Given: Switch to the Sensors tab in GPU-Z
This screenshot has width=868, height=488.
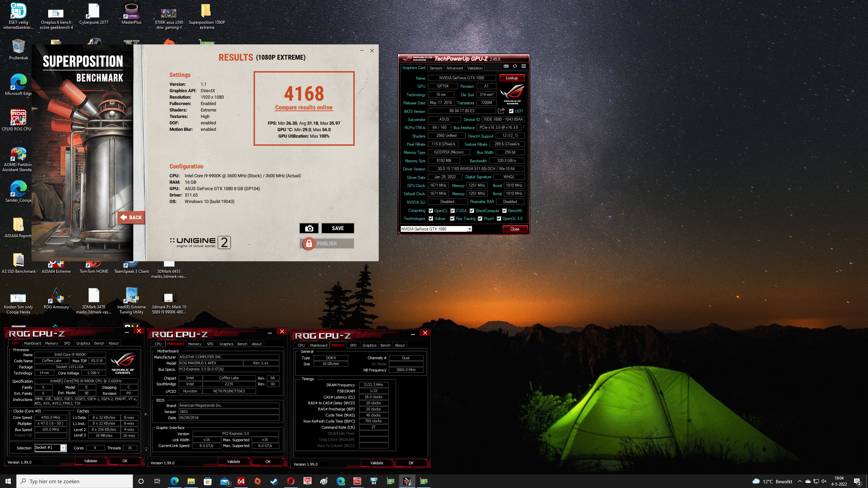Looking at the screenshot, I should click(436, 68).
